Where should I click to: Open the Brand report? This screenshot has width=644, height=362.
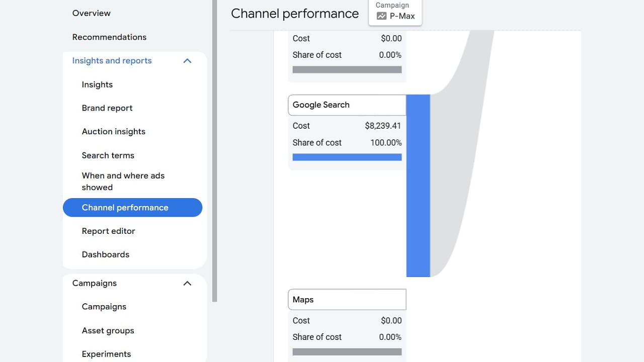click(107, 108)
